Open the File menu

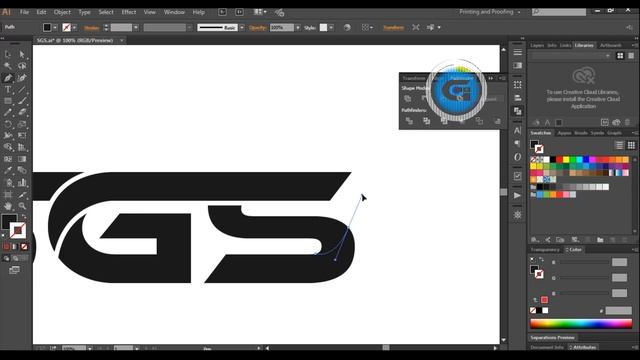click(24, 12)
